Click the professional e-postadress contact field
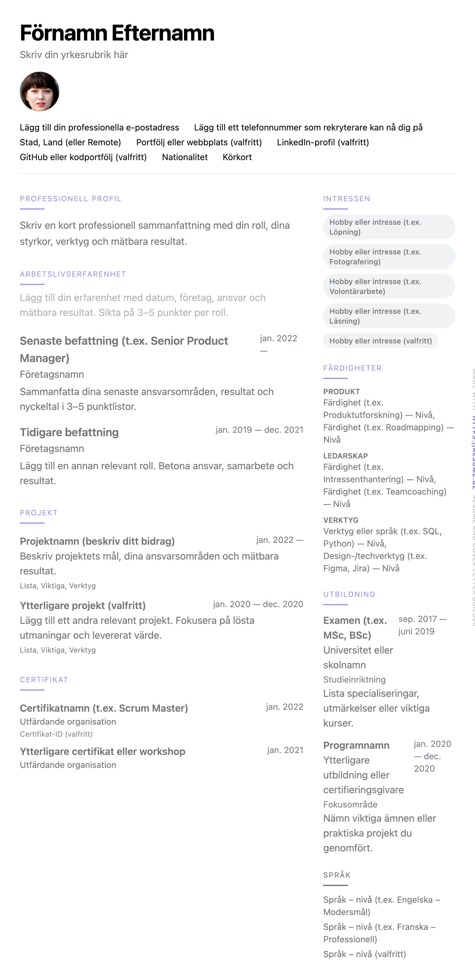The image size is (475, 980). click(x=99, y=127)
